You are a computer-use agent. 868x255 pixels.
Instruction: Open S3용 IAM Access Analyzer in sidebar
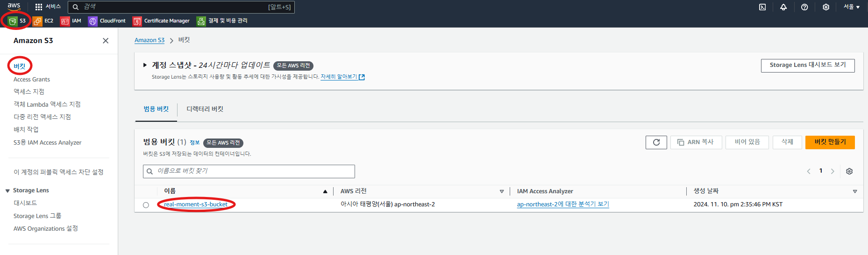pos(47,143)
